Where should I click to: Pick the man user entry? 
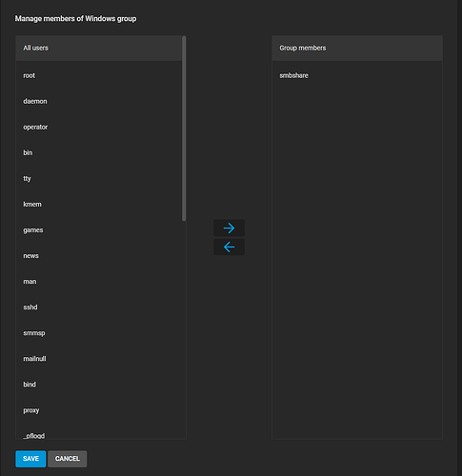99,282
